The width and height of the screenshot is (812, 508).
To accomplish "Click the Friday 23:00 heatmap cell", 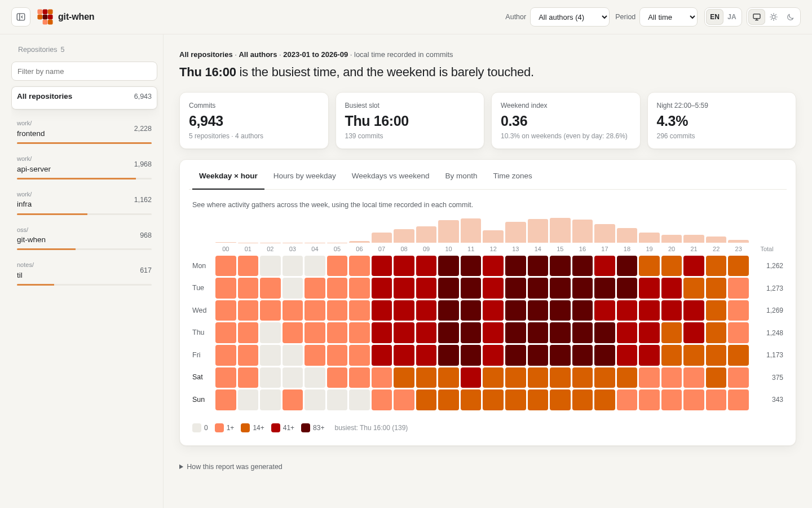I will (739, 355).
